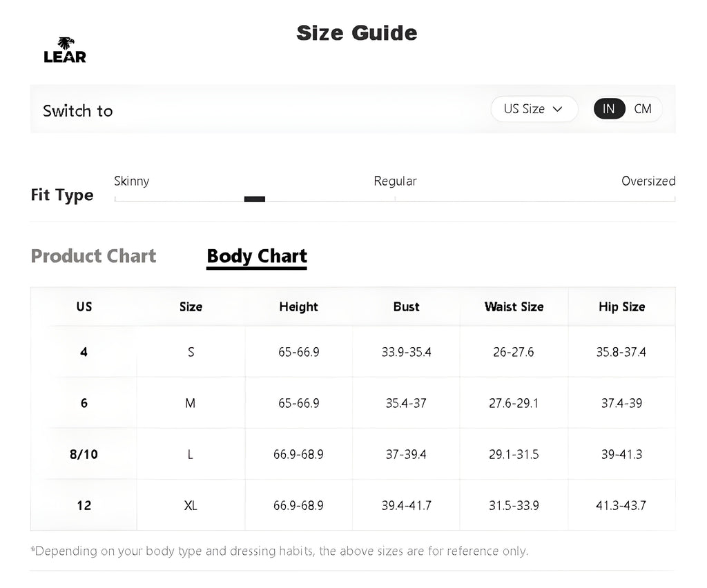The height and width of the screenshot is (588, 707).
Task: Switch to the Product Chart tab
Action: [93, 256]
